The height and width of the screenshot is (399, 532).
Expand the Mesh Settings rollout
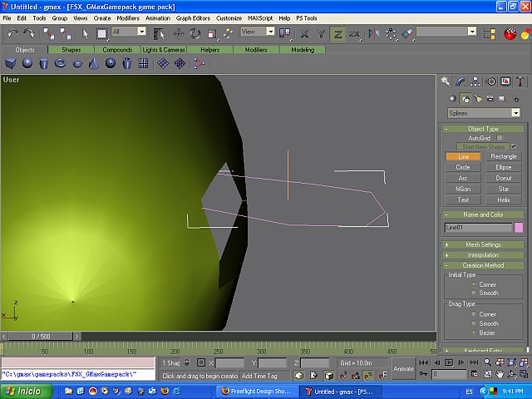482,244
